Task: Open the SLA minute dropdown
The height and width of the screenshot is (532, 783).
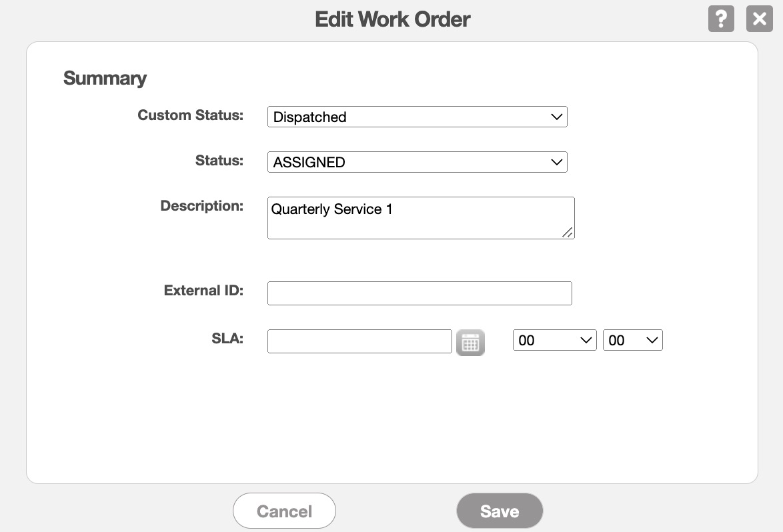Action: [632, 341]
